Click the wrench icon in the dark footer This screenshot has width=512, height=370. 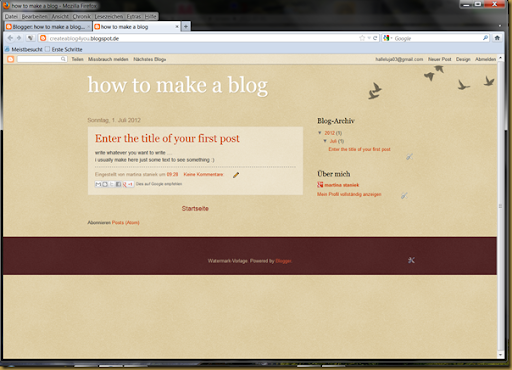411,260
